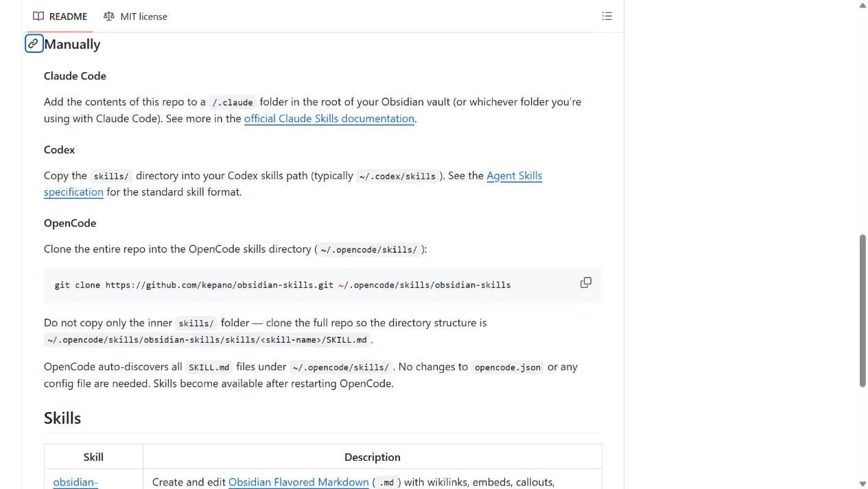Click the Skill column header
The height and width of the screenshot is (489, 868).
93,457
